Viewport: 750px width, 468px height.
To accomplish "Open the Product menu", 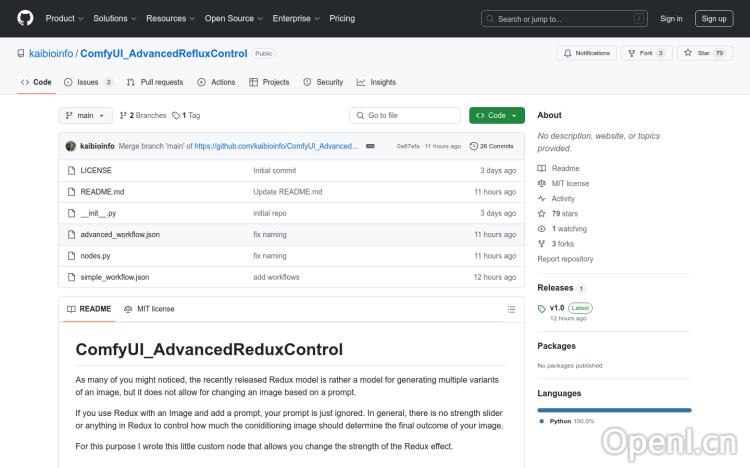I will click(63, 18).
